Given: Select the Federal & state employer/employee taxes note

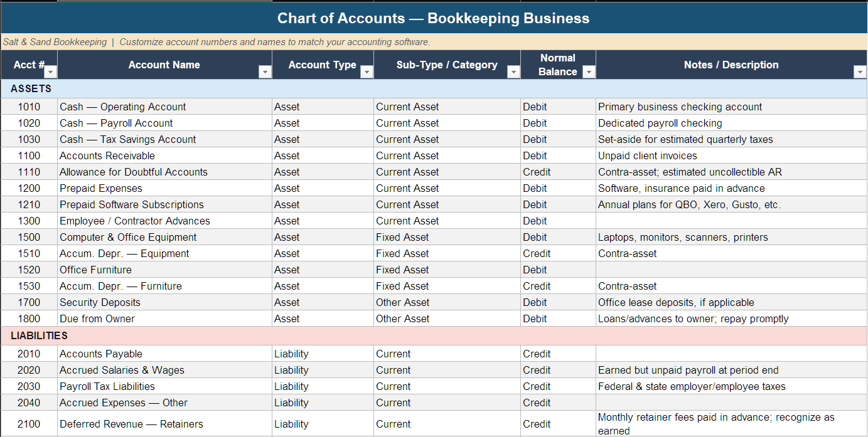Looking at the screenshot, I should point(732,386).
